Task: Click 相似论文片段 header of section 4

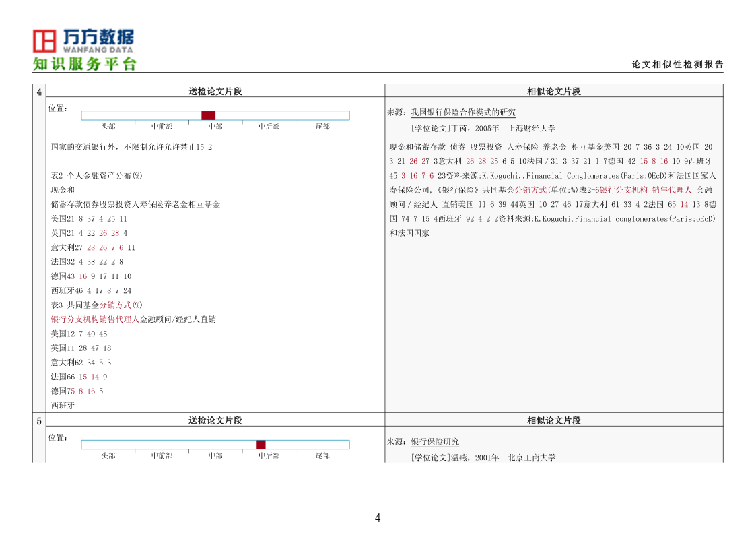Action: 554,91
